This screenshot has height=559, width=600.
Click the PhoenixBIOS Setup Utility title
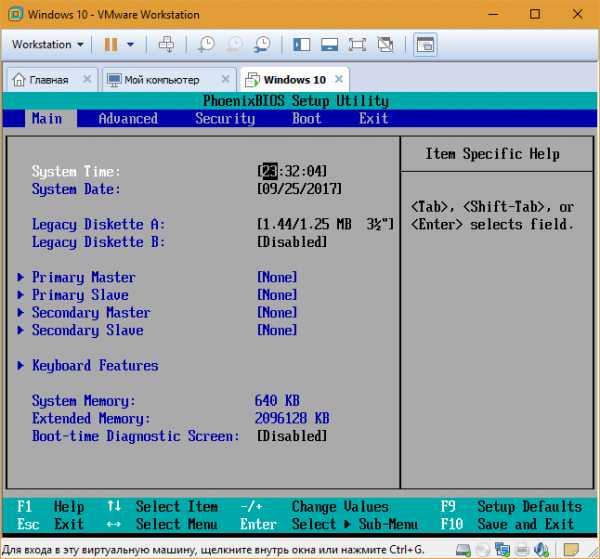click(x=296, y=101)
